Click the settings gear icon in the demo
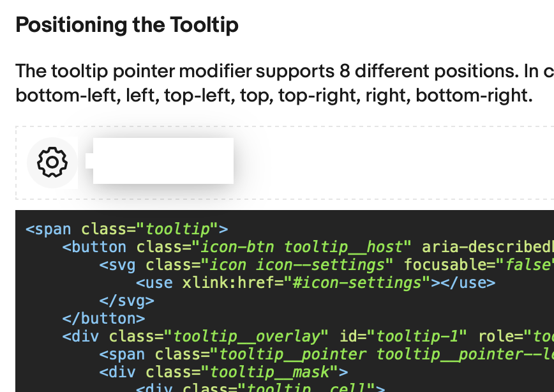Screen dimensions: 554x392 52,162
